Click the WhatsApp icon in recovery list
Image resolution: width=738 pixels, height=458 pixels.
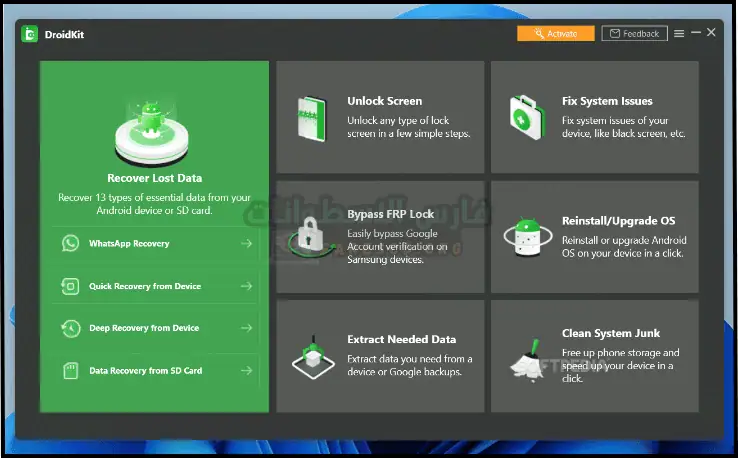pos(70,243)
